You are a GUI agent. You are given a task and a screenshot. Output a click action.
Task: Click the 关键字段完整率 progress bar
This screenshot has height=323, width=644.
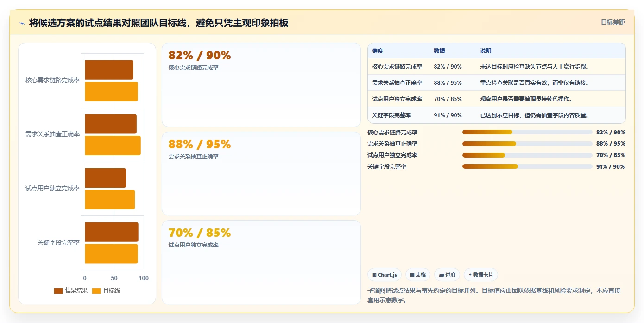click(x=527, y=166)
